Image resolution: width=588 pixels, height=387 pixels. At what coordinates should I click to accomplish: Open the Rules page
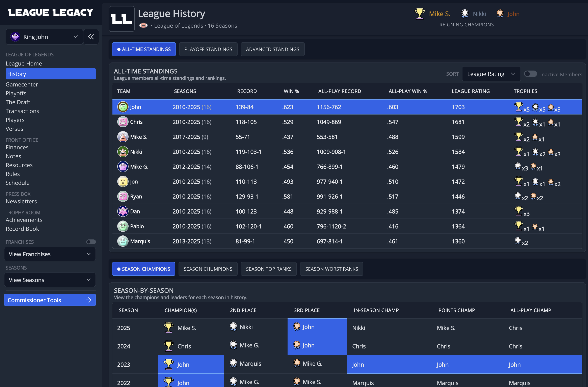pos(13,174)
